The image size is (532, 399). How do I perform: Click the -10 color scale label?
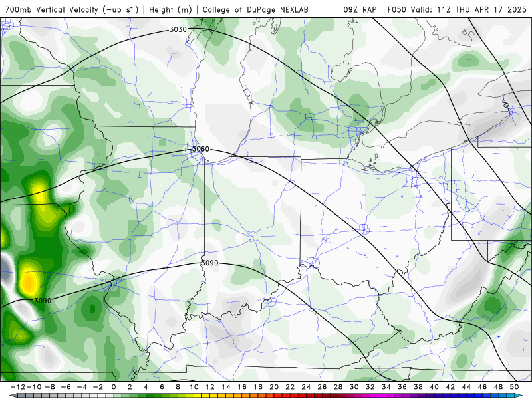coord(34,387)
